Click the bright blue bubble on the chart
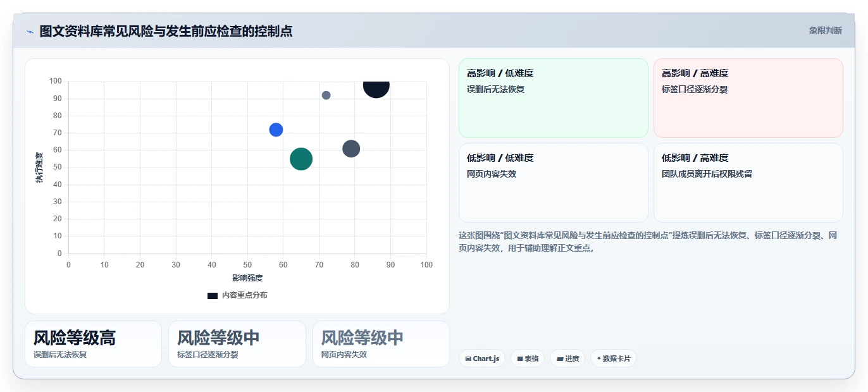The width and height of the screenshot is (868, 392). click(x=276, y=130)
